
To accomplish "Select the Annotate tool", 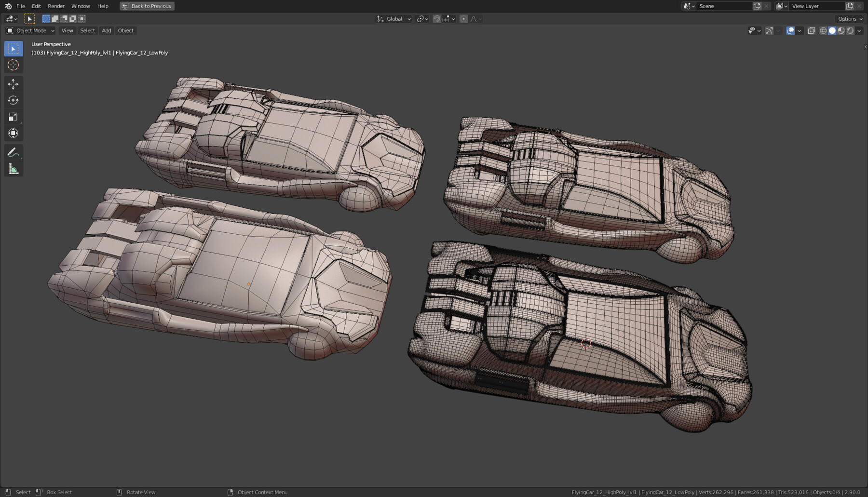I will click(x=14, y=152).
